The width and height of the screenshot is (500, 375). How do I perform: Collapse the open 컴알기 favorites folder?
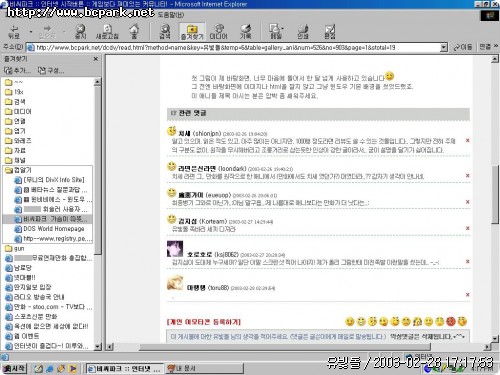[18, 170]
